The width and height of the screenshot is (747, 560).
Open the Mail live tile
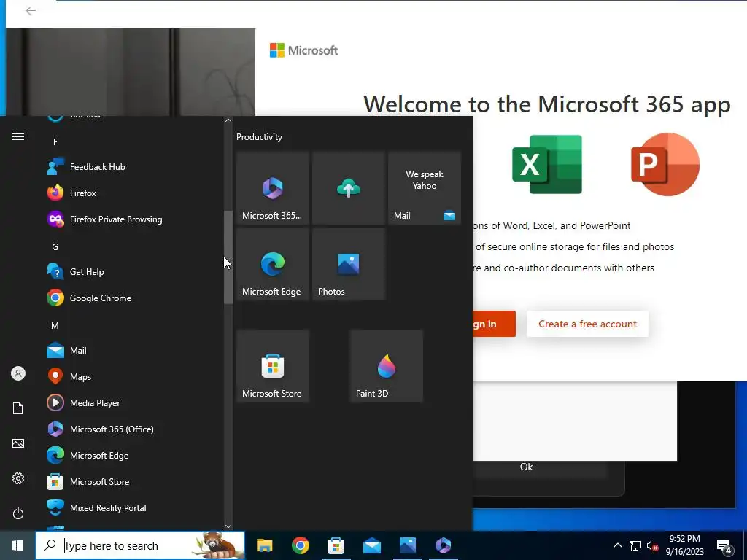coord(425,188)
